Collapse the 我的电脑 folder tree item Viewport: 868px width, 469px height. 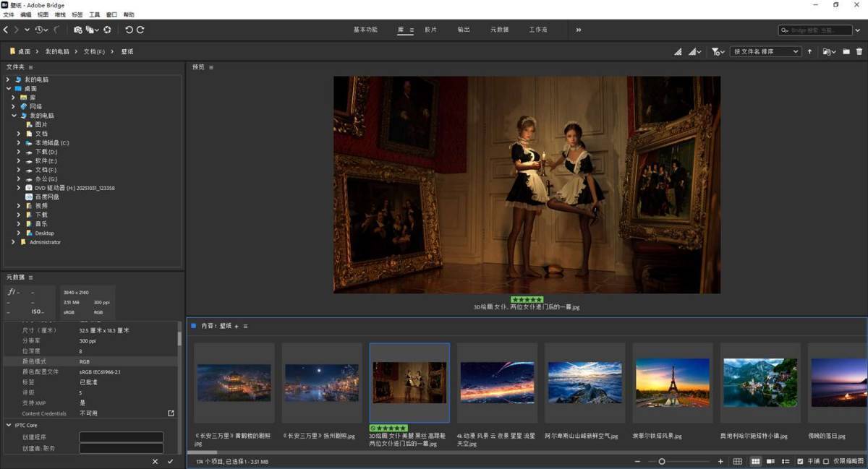coord(13,115)
